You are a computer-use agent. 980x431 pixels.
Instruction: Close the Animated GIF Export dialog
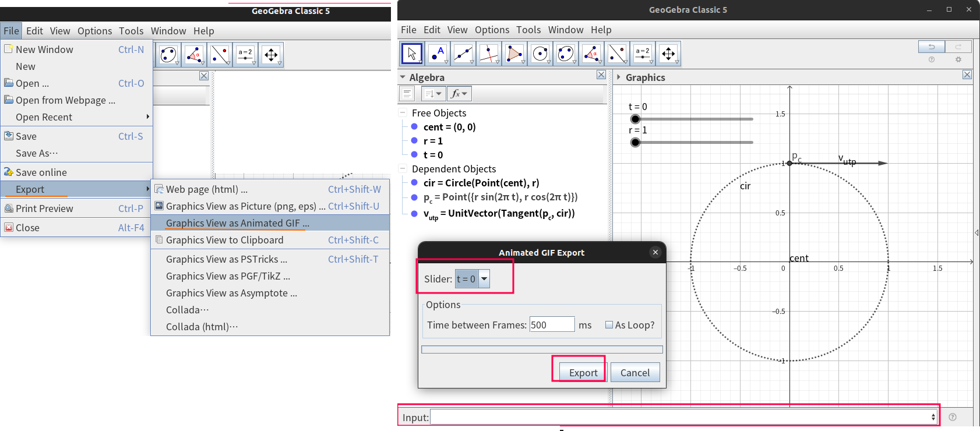pos(655,252)
